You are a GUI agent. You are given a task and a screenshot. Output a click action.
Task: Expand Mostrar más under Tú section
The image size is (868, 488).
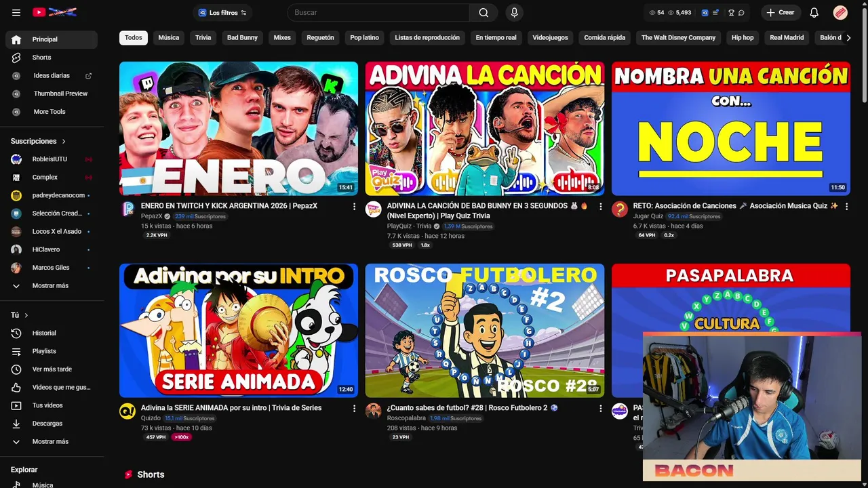[52, 442]
